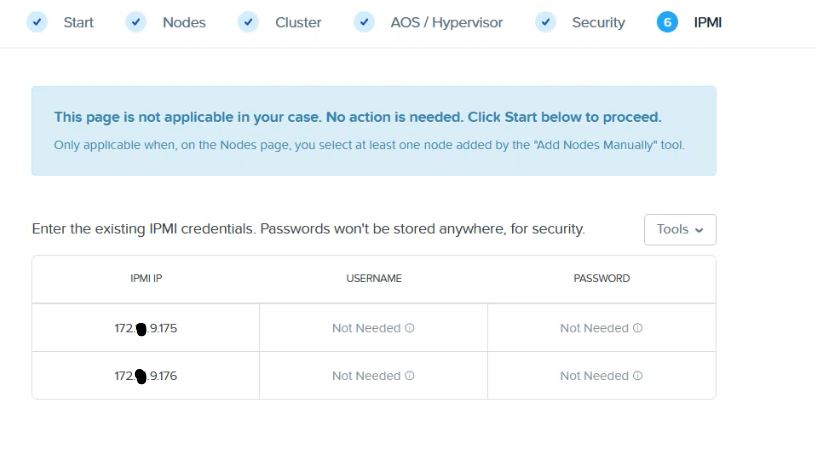
Task: Go to the Start wizard step
Action: click(x=78, y=22)
